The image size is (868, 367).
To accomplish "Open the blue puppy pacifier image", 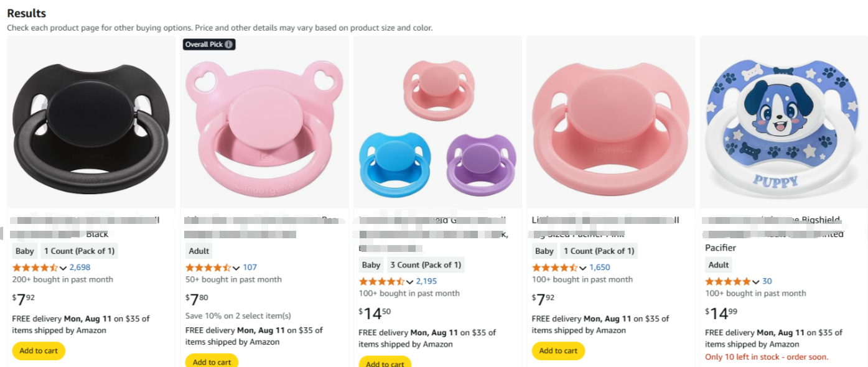I will [783, 121].
